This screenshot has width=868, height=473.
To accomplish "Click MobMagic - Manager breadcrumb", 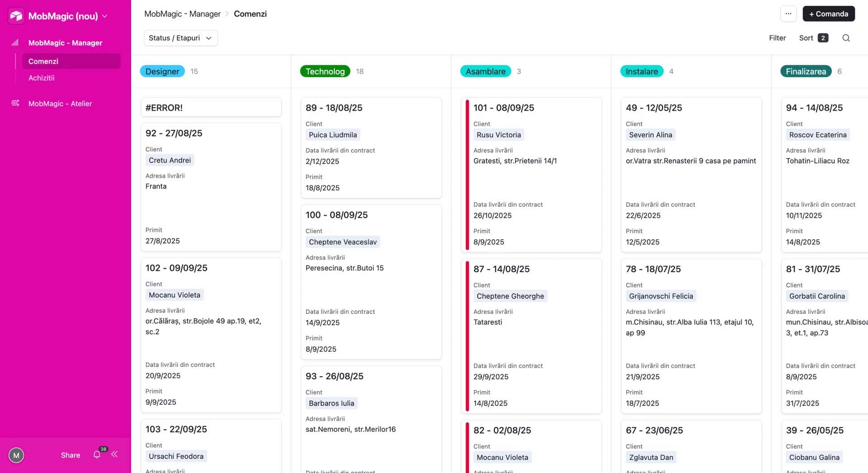I will [x=182, y=14].
